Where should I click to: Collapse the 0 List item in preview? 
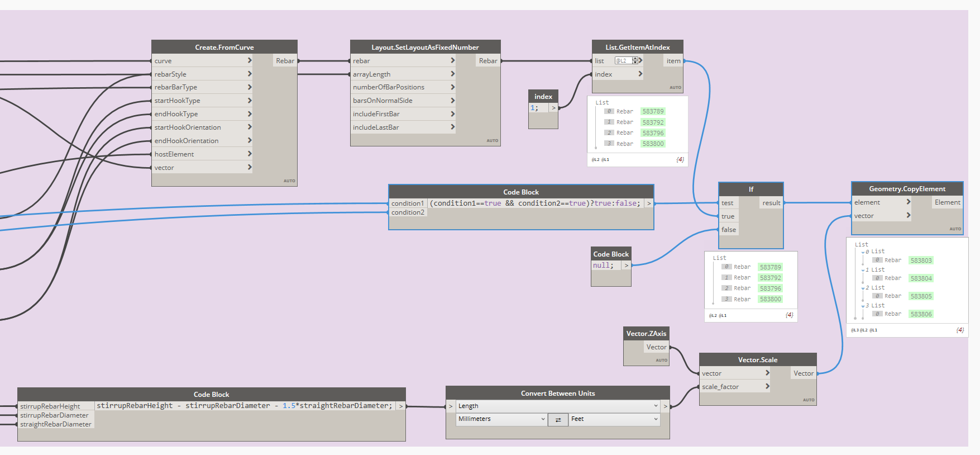(863, 252)
